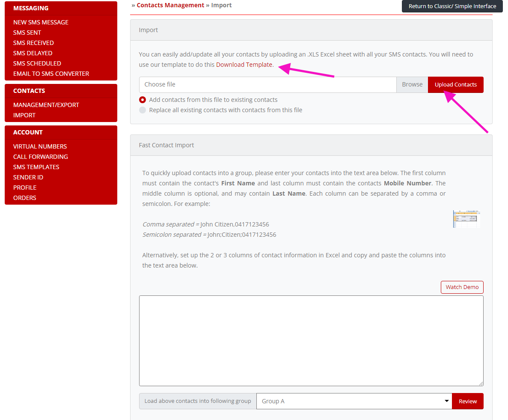Open contacts Management/Export page
This screenshot has width=508, height=420.
pyautogui.click(x=46, y=105)
